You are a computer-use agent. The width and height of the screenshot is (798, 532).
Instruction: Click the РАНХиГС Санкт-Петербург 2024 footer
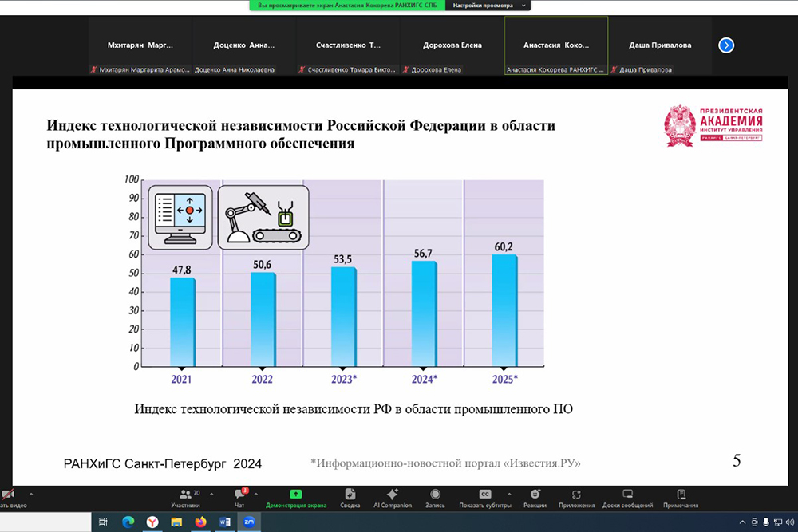pos(162,464)
